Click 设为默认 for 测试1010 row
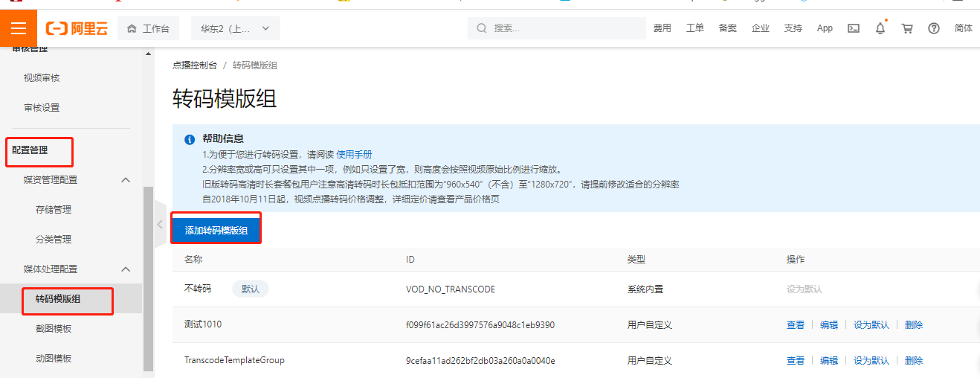This screenshot has height=378, width=980. [x=871, y=324]
